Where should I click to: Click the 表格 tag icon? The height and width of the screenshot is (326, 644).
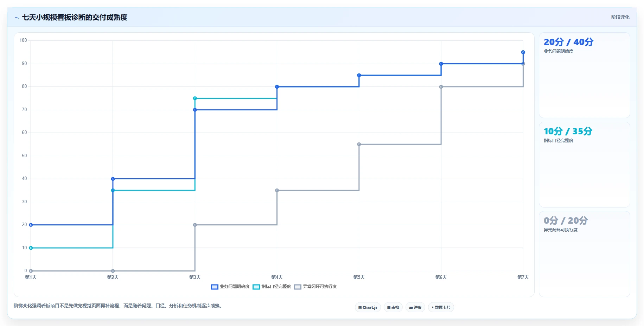389,307
